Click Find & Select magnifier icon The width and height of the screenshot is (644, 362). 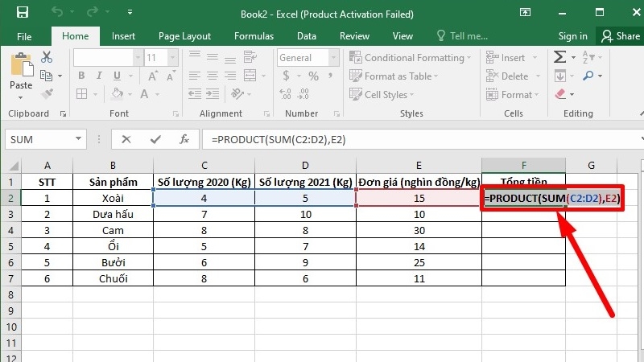[x=588, y=76]
